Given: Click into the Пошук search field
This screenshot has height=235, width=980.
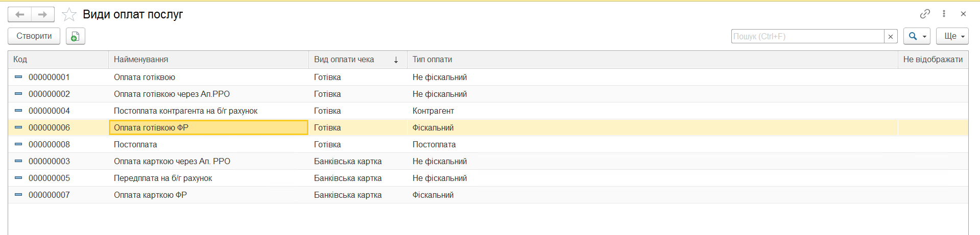Looking at the screenshot, I should click(x=807, y=36).
